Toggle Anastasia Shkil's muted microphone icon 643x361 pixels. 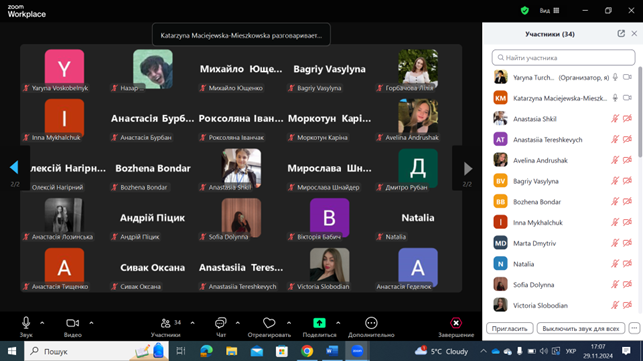coord(615,119)
